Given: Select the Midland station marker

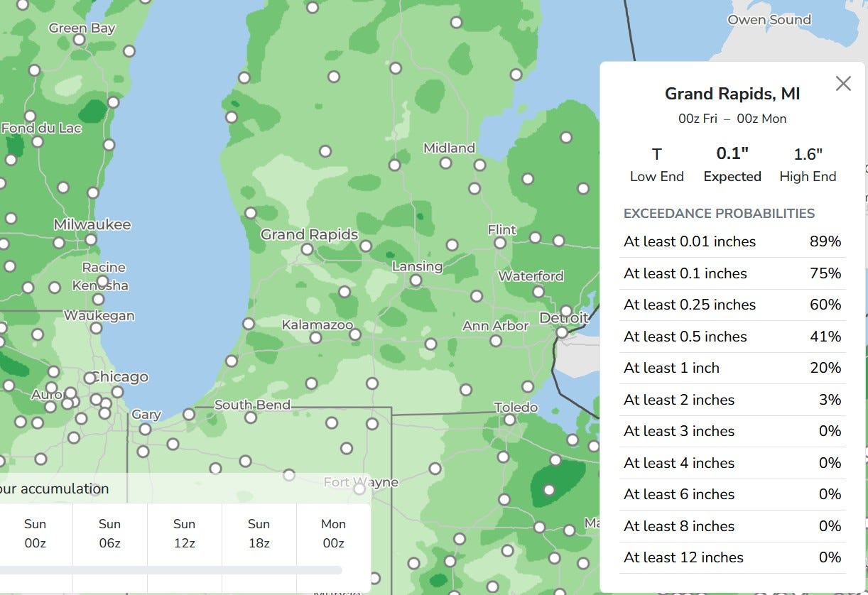Looking at the screenshot, I should click(445, 163).
